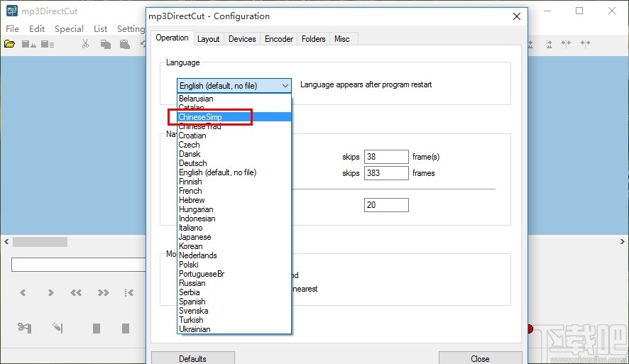Viewport: 629px width, 364px height.
Task: Choose ChineseSimp from the language list
Action: pos(234,116)
